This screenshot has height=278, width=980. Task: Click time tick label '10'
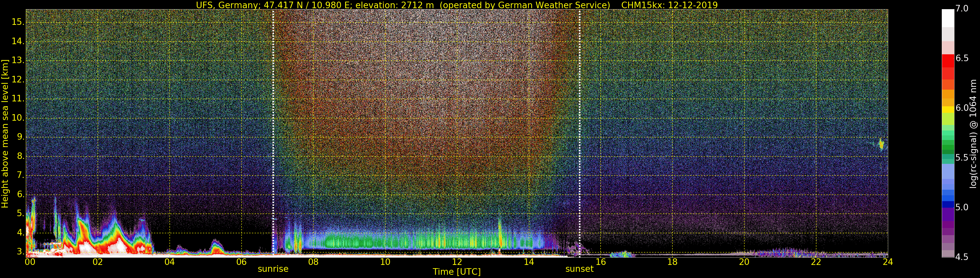385,262
